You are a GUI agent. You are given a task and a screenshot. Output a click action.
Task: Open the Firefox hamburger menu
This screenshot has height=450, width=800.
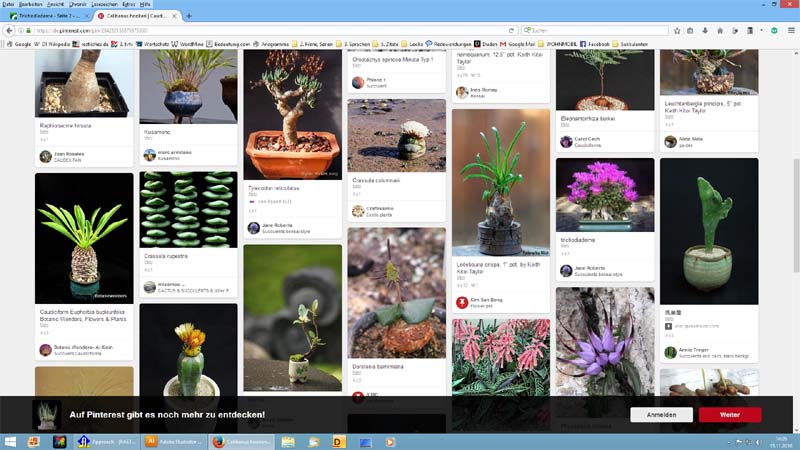[x=790, y=30]
